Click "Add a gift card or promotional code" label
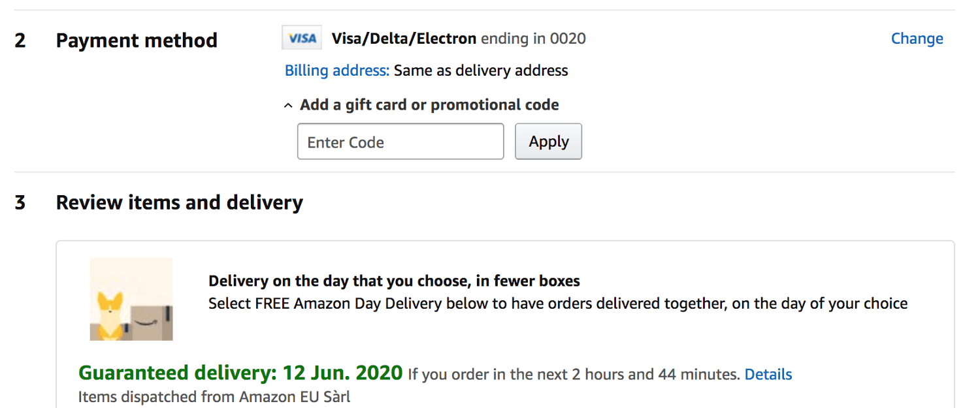 click(429, 105)
